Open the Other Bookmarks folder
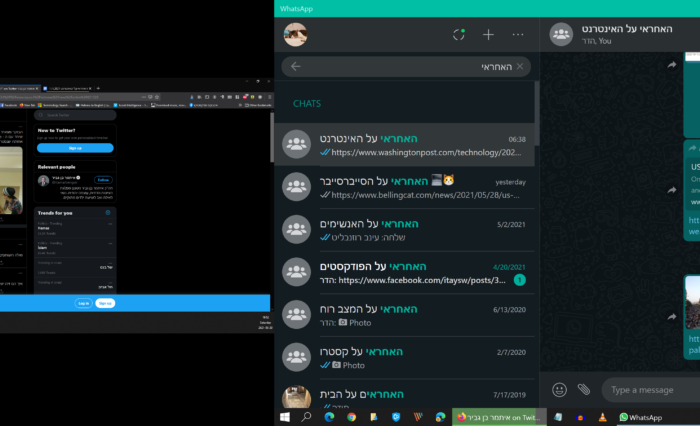 pyautogui.click(x=258, y=105)
